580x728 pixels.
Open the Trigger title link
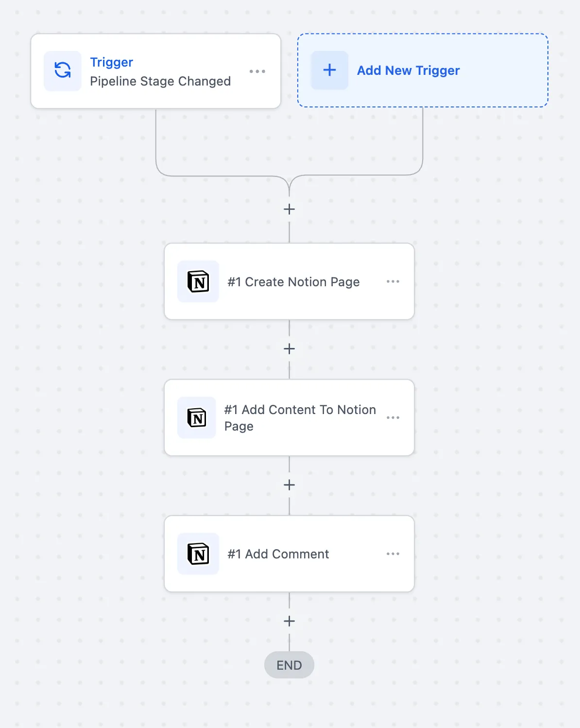(112, 62)
